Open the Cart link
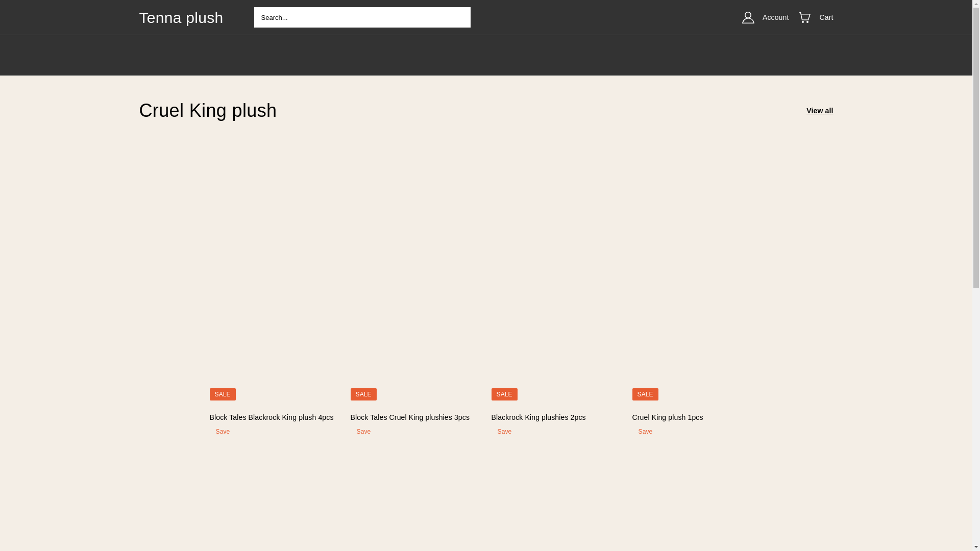980x551 pixels. pos(826,17)
